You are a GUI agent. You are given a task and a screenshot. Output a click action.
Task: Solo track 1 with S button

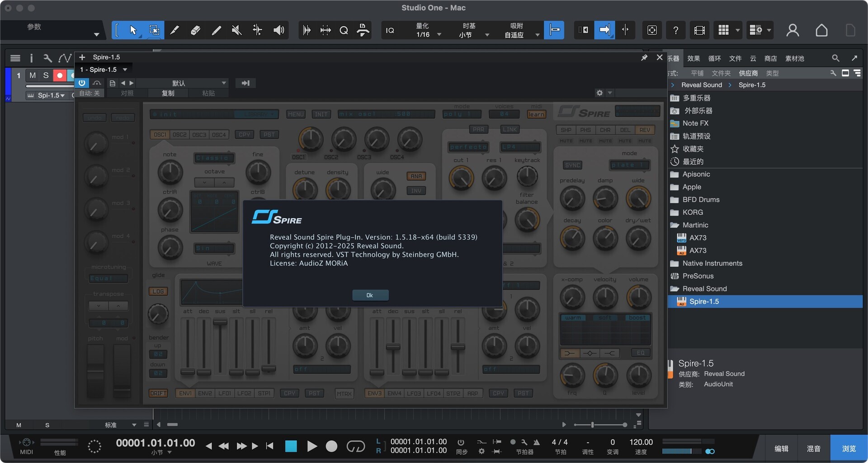[46, 76]
